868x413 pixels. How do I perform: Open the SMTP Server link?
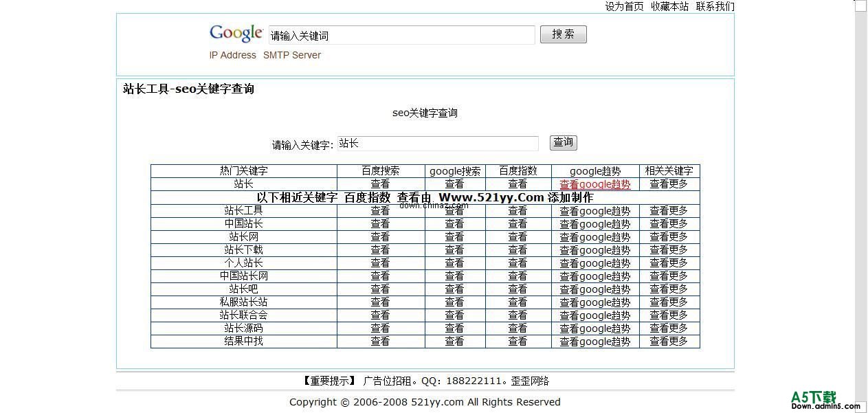pos(292,55)
